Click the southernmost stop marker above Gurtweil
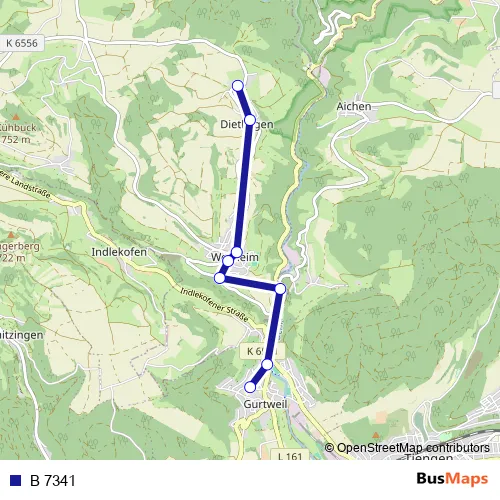This screenshot has height=500, width=500. click(250, 387)
